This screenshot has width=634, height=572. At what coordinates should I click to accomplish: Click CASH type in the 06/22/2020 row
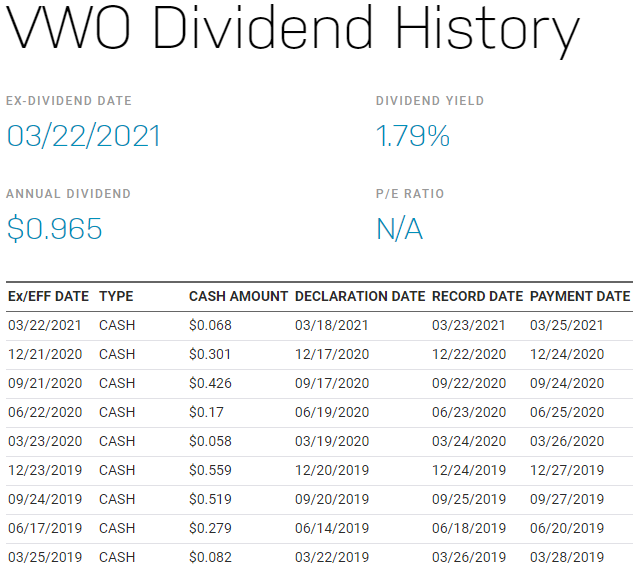[117, 412]
